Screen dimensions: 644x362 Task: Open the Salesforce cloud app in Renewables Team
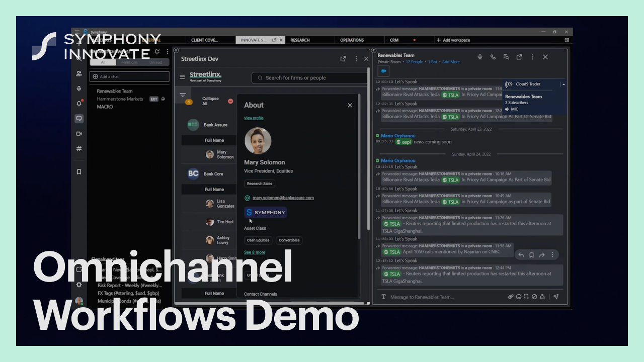(x=383, y=71)
